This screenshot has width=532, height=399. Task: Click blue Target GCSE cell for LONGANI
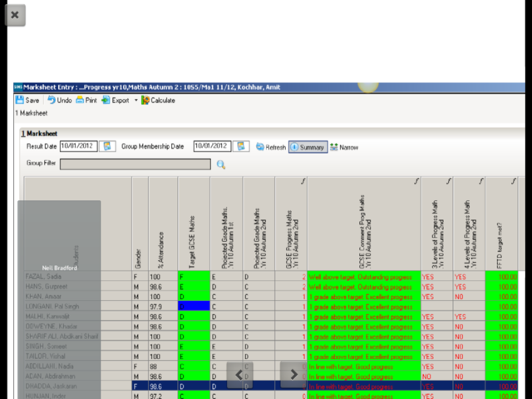click(x=194, y=307)
